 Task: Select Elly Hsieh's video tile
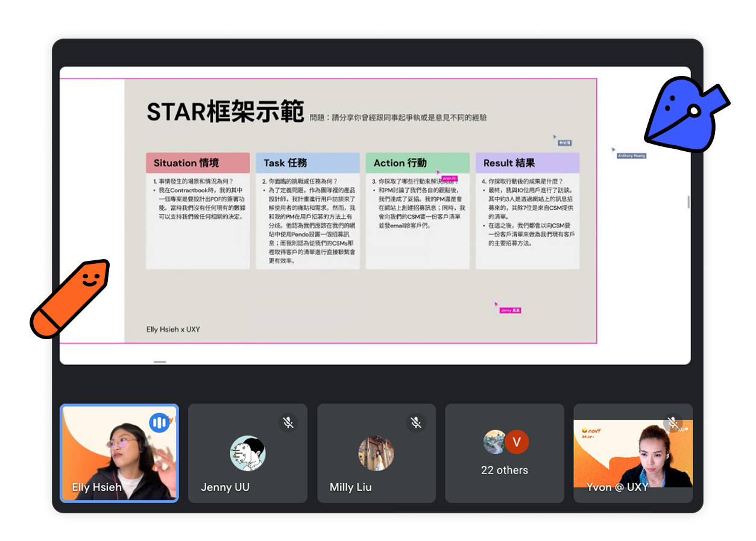(119, 453)
